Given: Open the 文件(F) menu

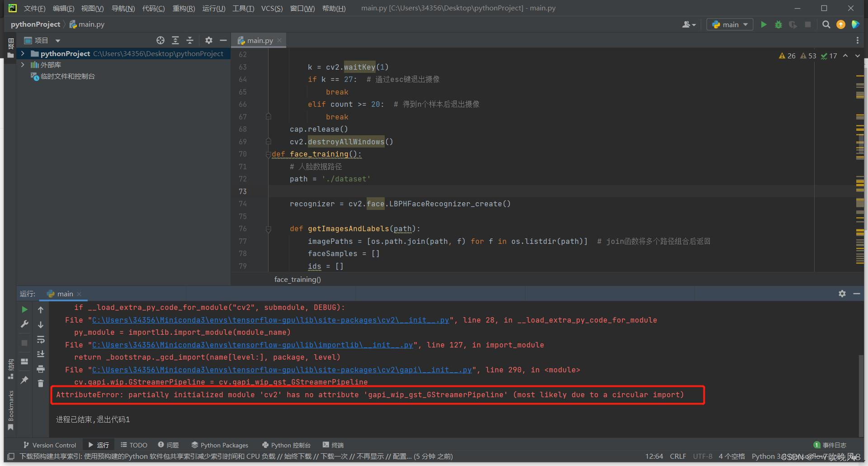Looking at the screenshot, I should tap(34, 8).
